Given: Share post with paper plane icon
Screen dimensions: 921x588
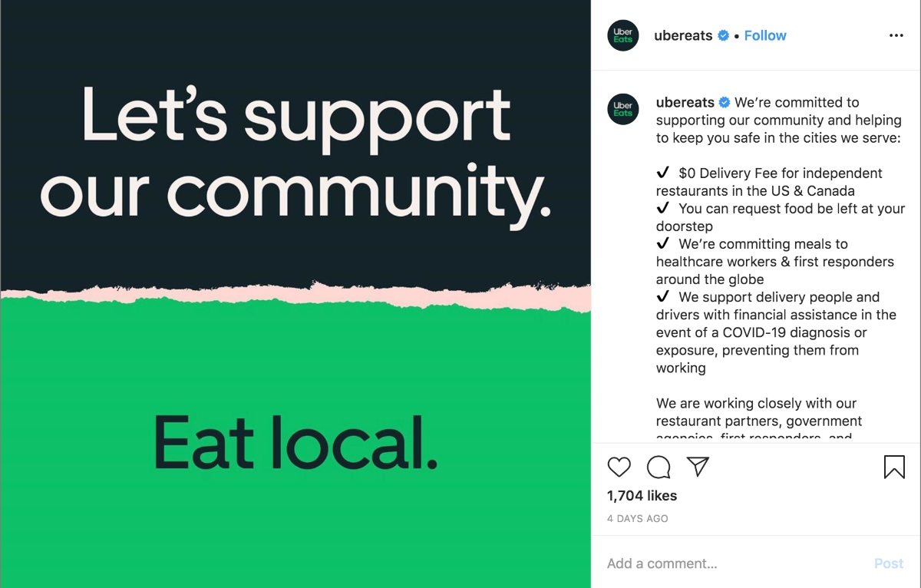Looking at the screenshot, I should click(698, 467).
